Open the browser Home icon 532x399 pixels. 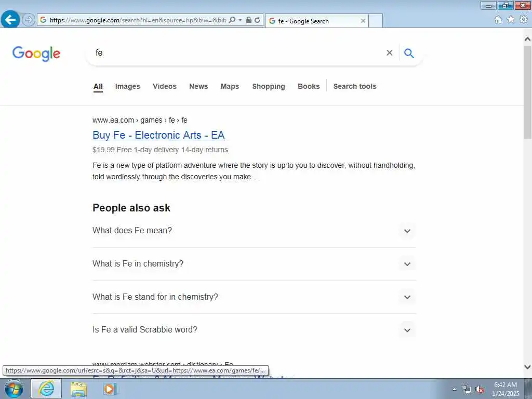[x=498, y=20]
